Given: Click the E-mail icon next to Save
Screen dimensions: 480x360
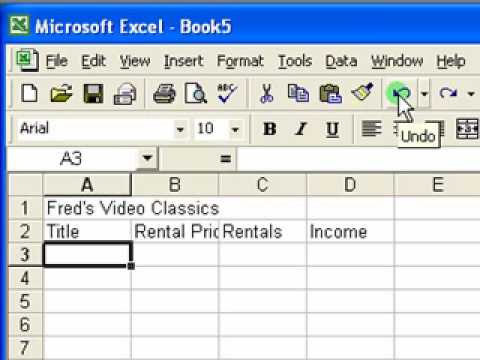Looking at the screenshot, I should (x=125, y=94).
